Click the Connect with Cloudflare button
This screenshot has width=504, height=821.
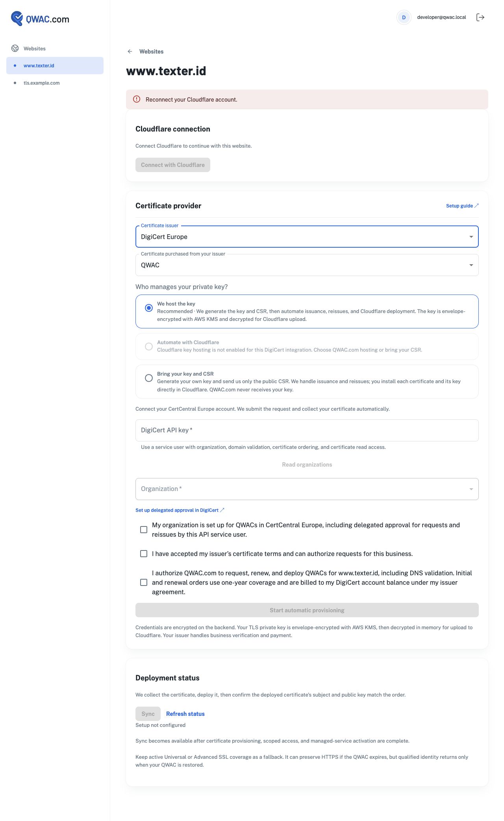[173, 165]
